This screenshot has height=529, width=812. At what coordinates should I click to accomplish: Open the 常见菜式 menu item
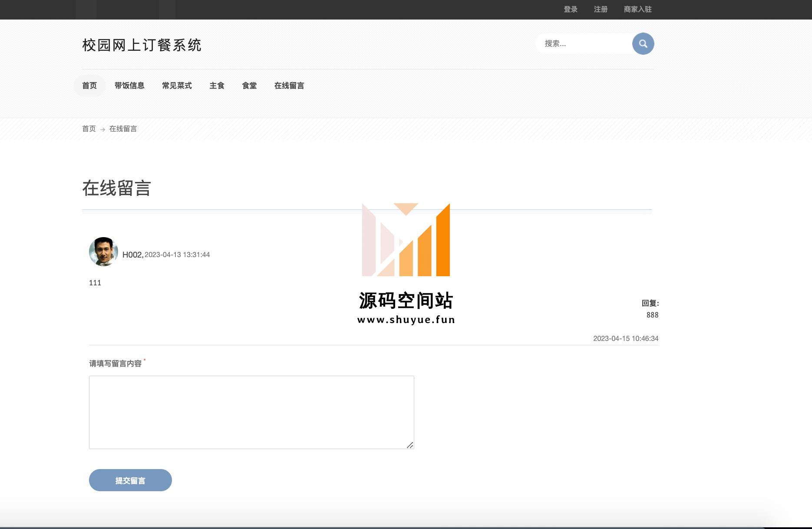[x=177, y=86]
